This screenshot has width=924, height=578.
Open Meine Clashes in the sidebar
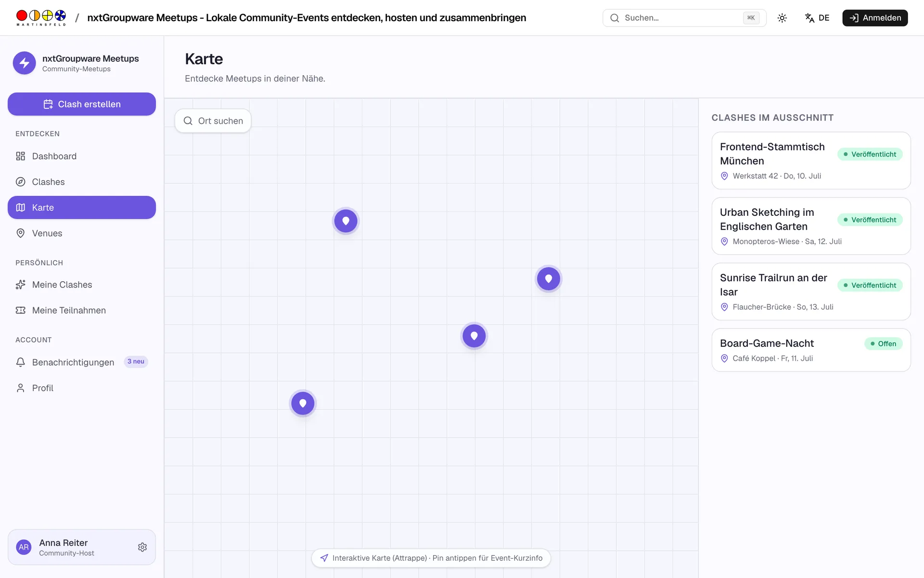point(82,285)
